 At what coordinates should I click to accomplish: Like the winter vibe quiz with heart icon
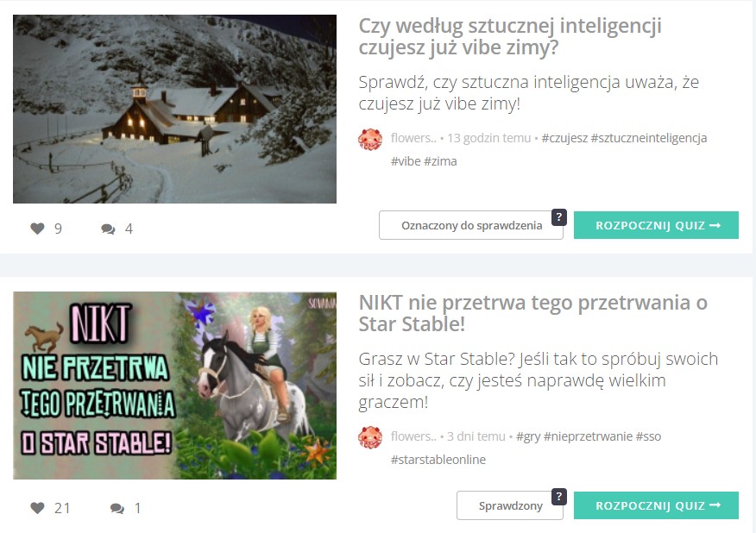click(38, 229)
